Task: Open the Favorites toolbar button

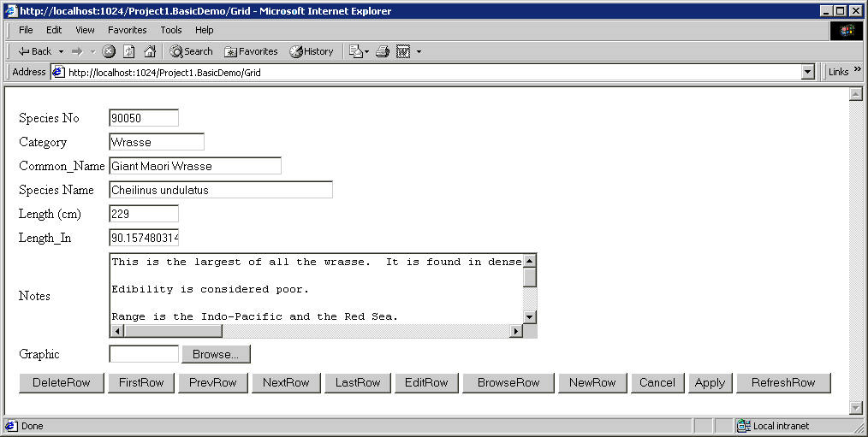Action: 251,51
